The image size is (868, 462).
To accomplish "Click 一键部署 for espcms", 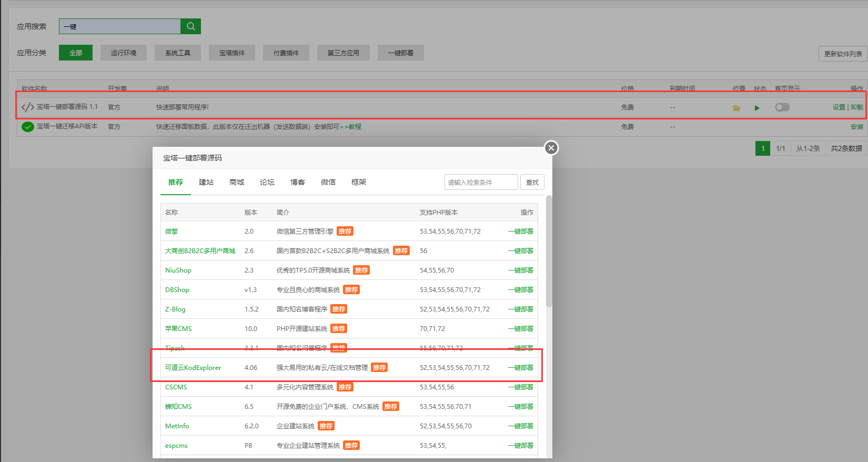I will point(521,446).
